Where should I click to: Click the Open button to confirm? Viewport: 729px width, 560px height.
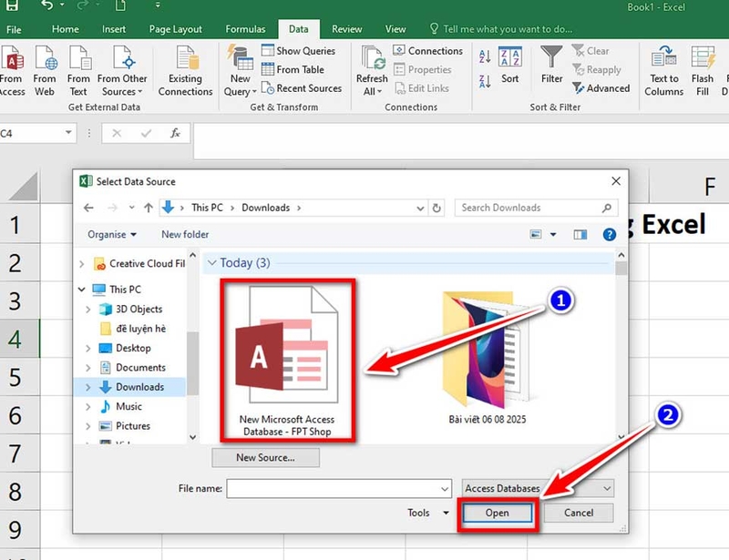497,513
